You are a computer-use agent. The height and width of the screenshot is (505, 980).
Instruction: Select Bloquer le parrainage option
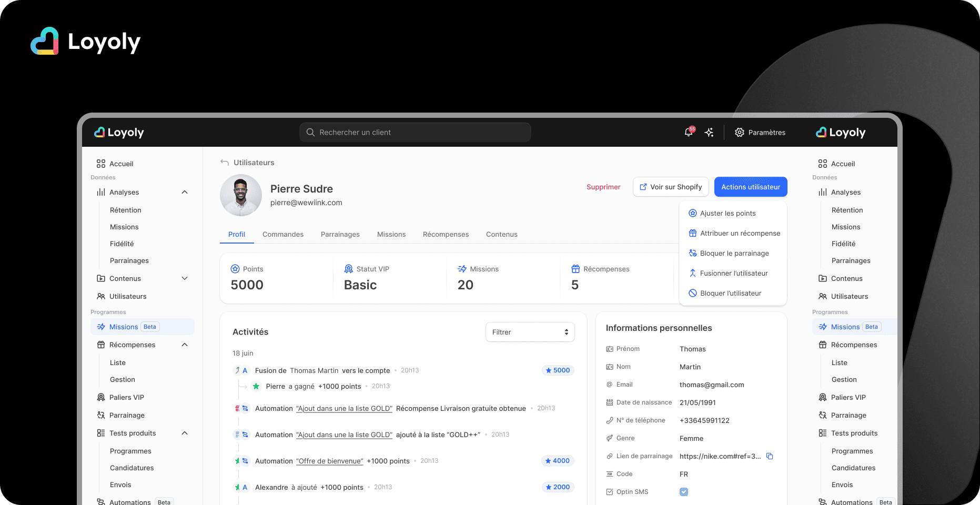[733, 253]
